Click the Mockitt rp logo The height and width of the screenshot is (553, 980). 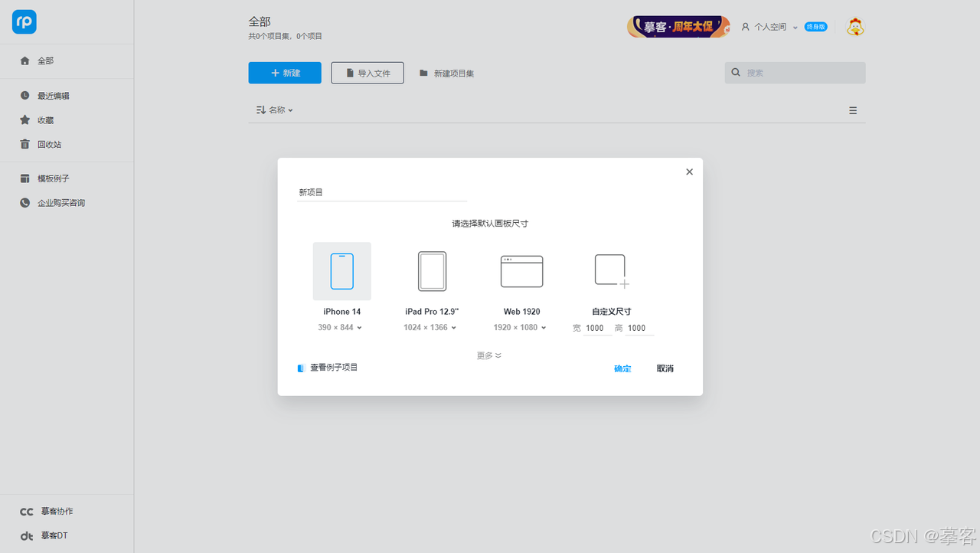pos(24,22)
